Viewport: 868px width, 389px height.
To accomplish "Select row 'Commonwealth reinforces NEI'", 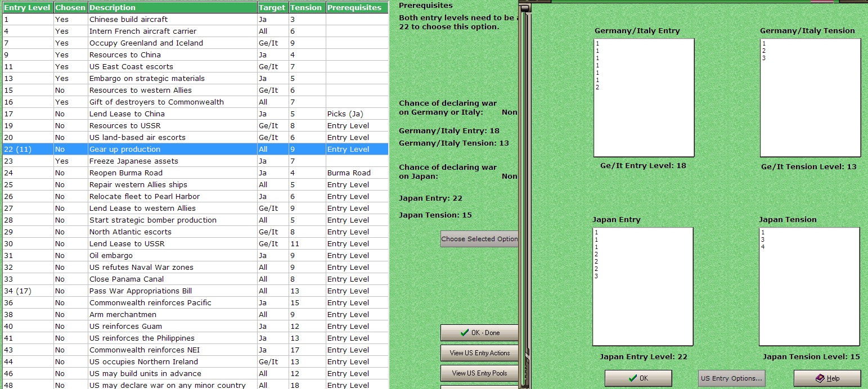I will (195, 350).
